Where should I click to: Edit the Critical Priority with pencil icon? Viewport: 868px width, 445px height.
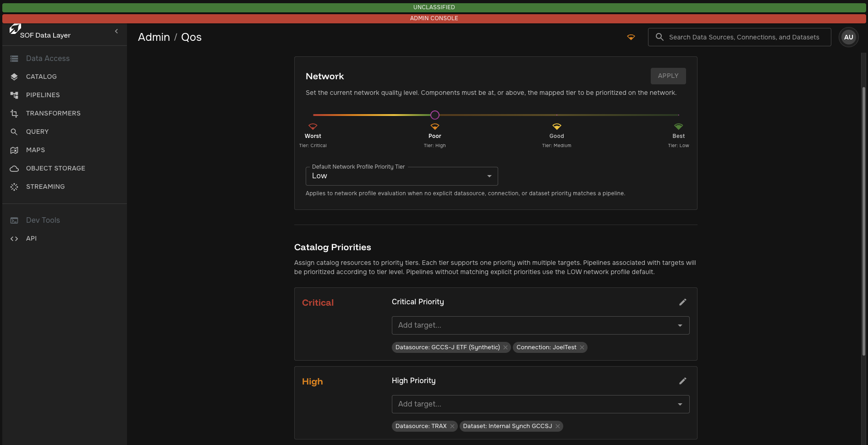pyautogui.click(x=683, y=302)
